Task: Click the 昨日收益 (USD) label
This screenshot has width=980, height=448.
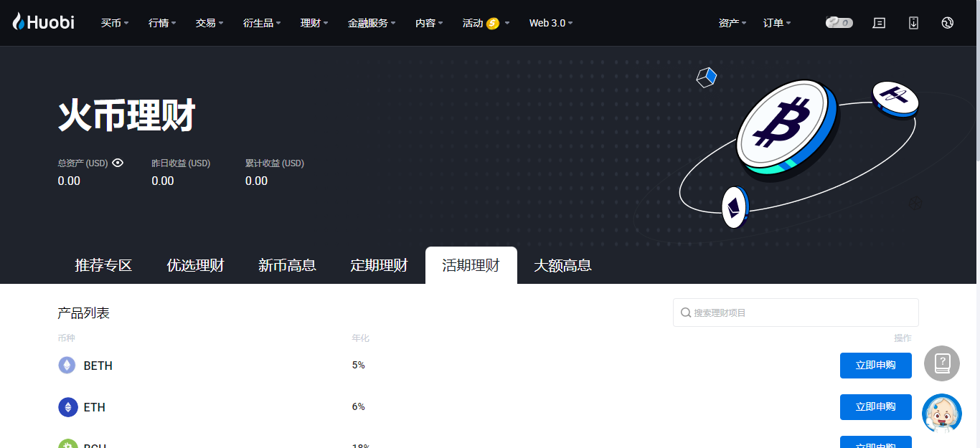Action: pyautogui.click(x=181, y=163)
